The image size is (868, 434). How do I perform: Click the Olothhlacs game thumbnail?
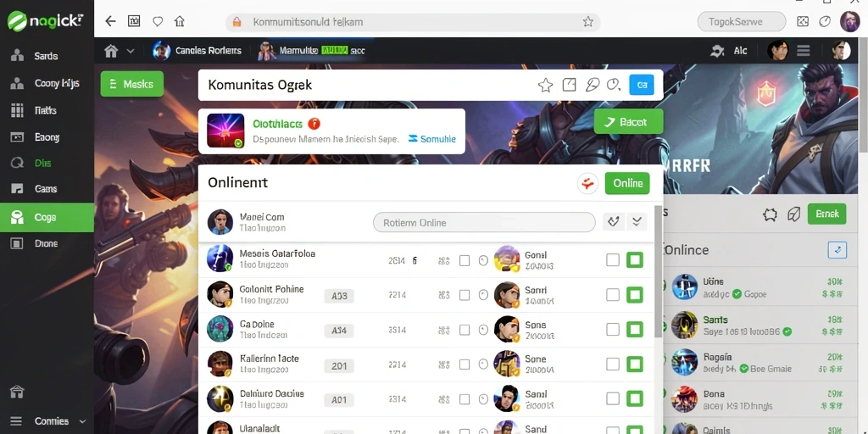225,131
